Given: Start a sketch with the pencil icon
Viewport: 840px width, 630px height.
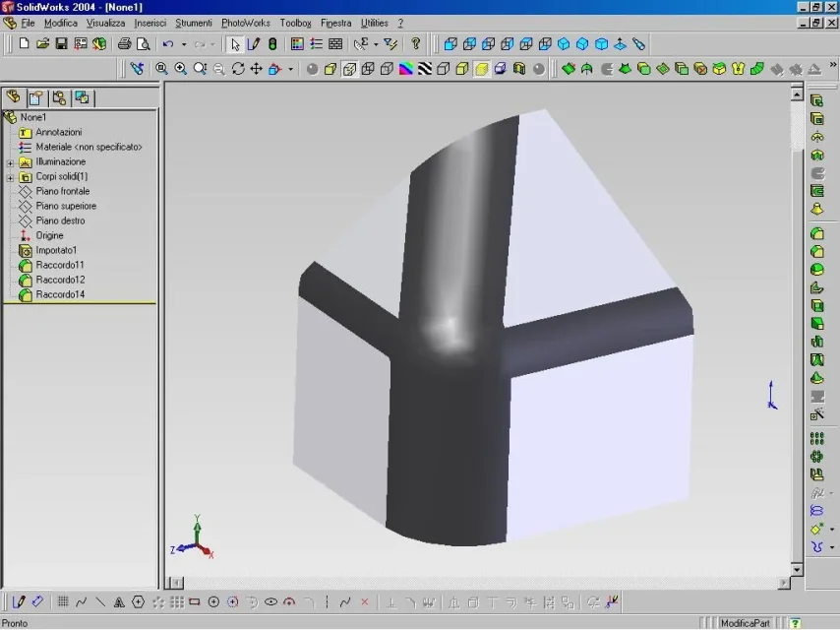Looking at the screenshot, I should pyautogui.click(x=254, y=43).
